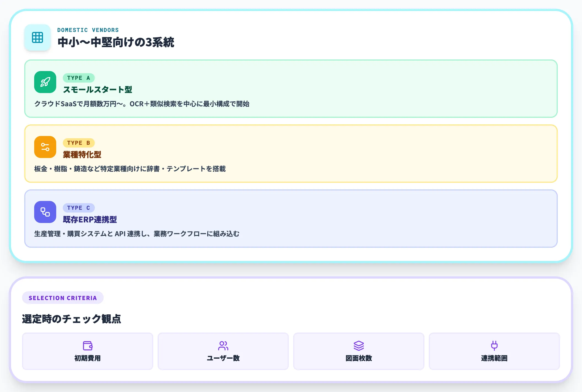Select the linked-nodes icon in the TYPE C card
The height and width of the screenshot is (392, 582).
point(45,212)
